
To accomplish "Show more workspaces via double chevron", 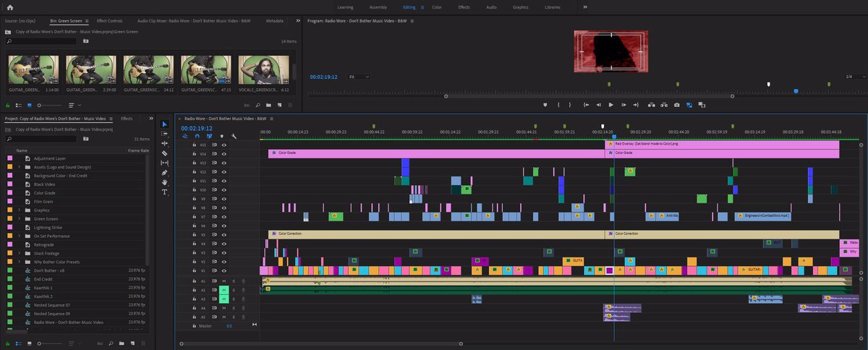I will [584, 7].
